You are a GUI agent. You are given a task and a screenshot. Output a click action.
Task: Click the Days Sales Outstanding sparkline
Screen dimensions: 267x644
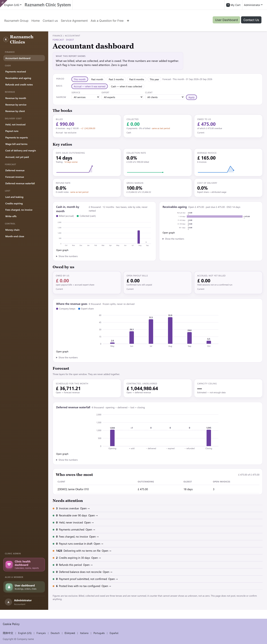point(74,169)
